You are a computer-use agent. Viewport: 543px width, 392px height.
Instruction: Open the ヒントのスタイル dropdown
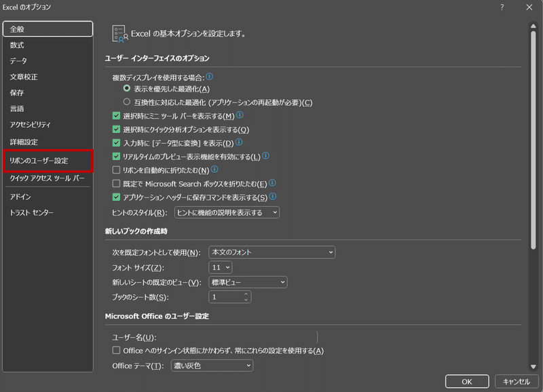pyautogui.click(x=227, y=212)
